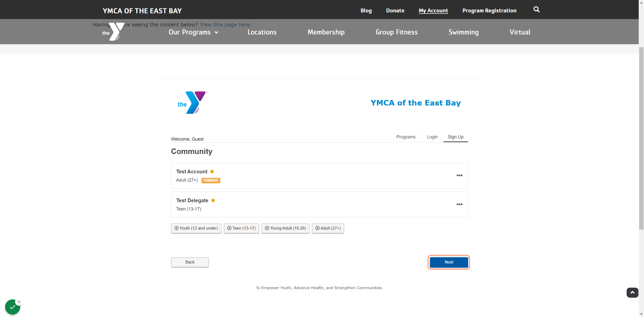Add a Young Adult (18-26) member
The width and height of the screenshot is (644, 317).
click(286, 228)
